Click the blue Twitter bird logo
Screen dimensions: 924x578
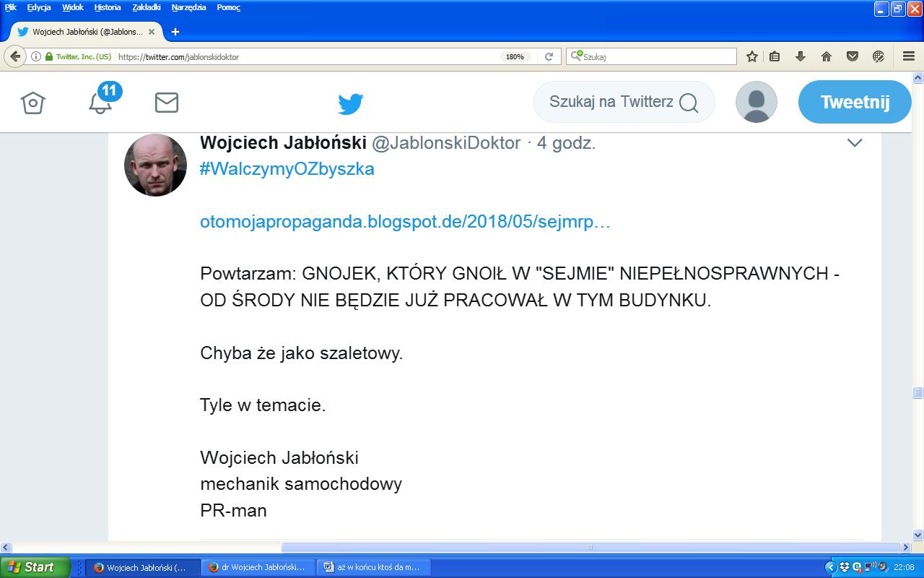click(x=351, y=104)
